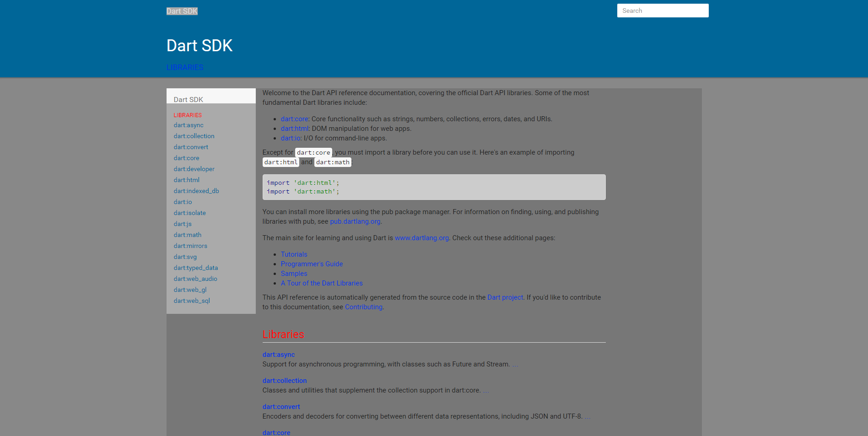Click inline dart:math code snippet
This screenshot has height=436, width=868.
pyautogui.click(x=333, y=162)
